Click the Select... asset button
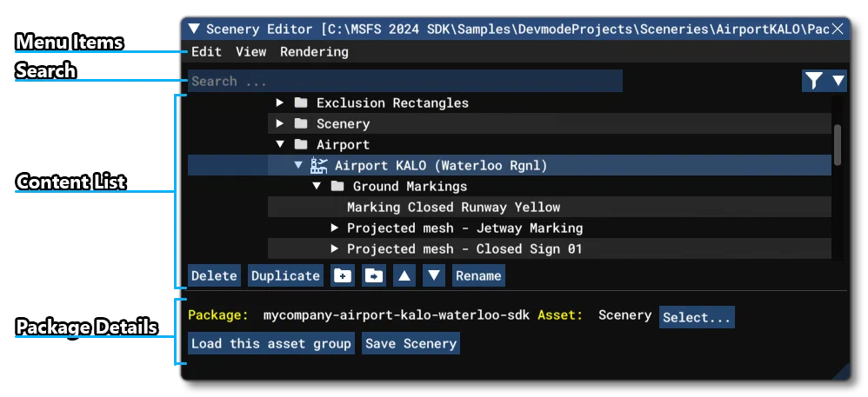The height and width of the screenshot is (397, 868). click(x=697, y=317)
